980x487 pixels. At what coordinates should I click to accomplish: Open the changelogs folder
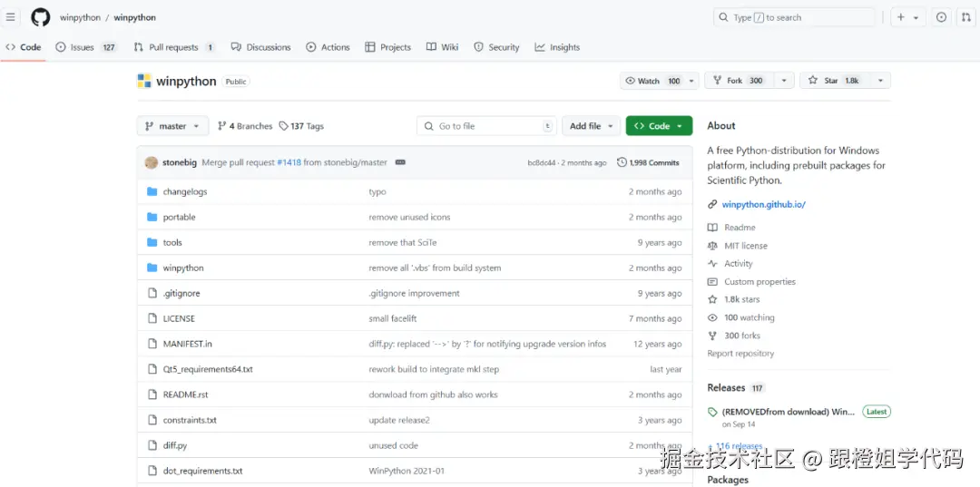pyautogui.click(x=185, y=191)
